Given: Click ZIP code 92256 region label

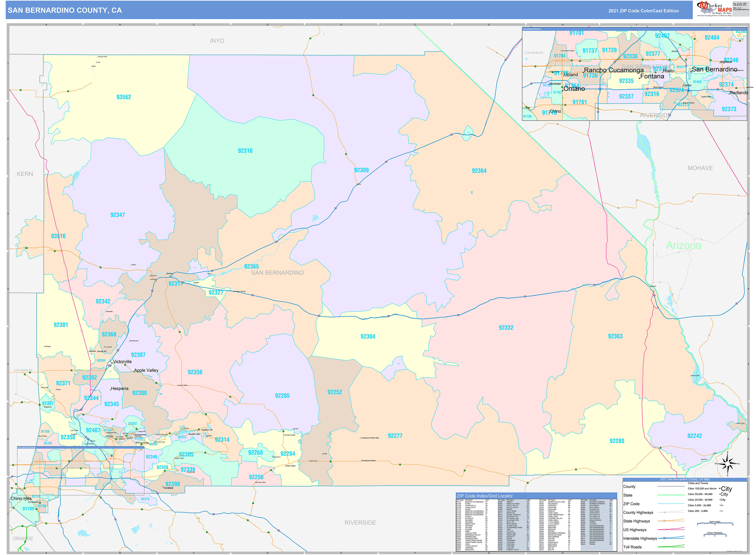Looking at the screenshot, I should click(x=256, y=477).
